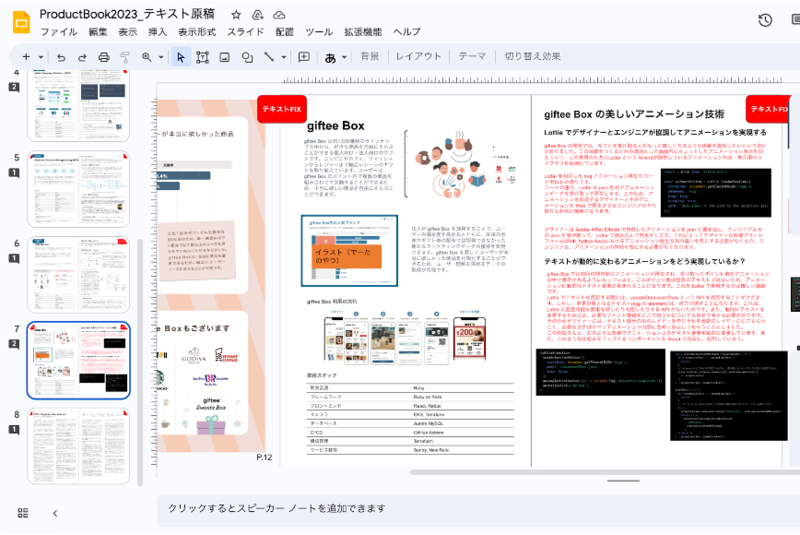The width and height of the screenshot is (800, 535).
Task: Select the line drawing tool
Action: tap(269, 57)
